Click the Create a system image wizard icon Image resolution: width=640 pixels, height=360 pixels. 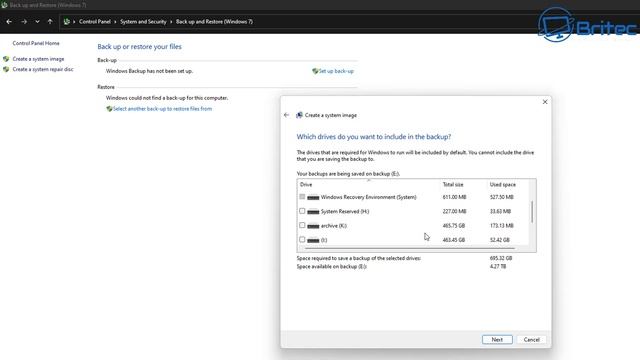tap(299, 115)
